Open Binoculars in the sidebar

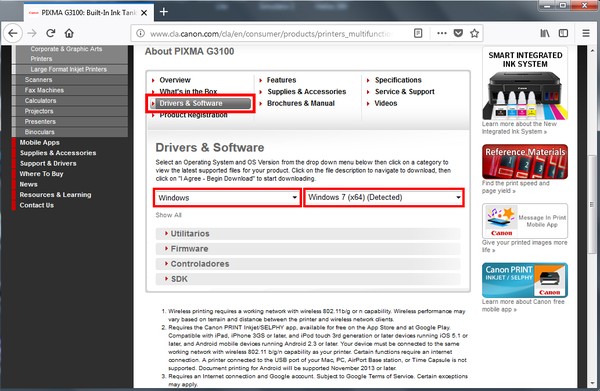pyautogui.click(x=70, y=132)
